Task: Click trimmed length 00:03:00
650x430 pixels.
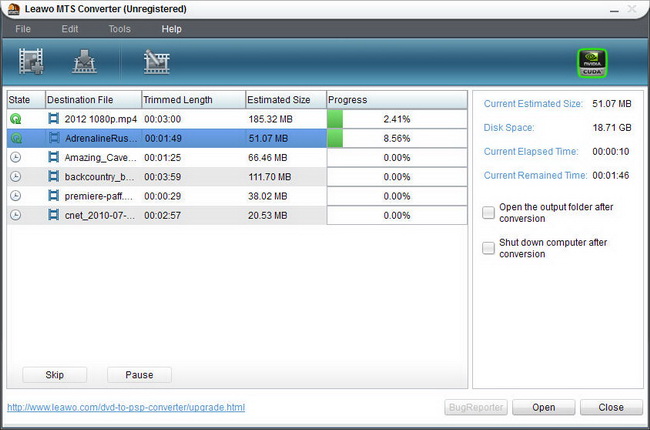Action: pyautogui.click(x=162, y=119)
